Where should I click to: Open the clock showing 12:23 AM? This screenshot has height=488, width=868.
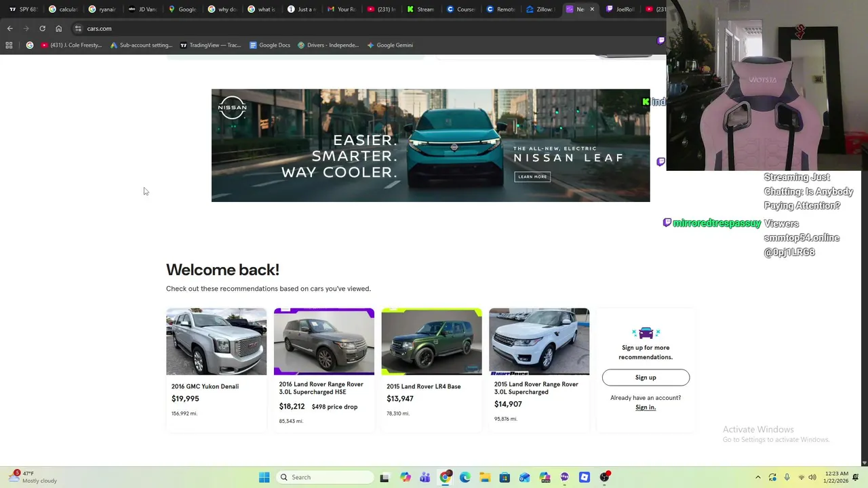click(x=837, y=477)
